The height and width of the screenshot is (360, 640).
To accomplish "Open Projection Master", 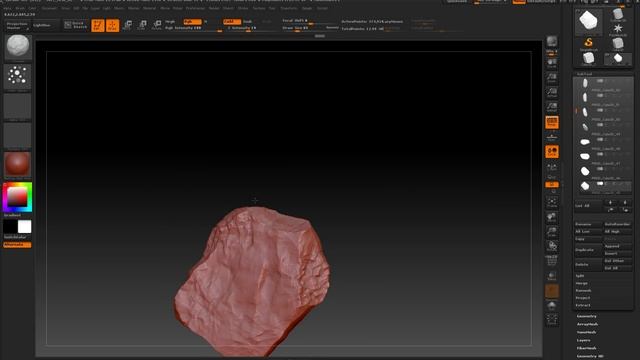I will point(17,26).
